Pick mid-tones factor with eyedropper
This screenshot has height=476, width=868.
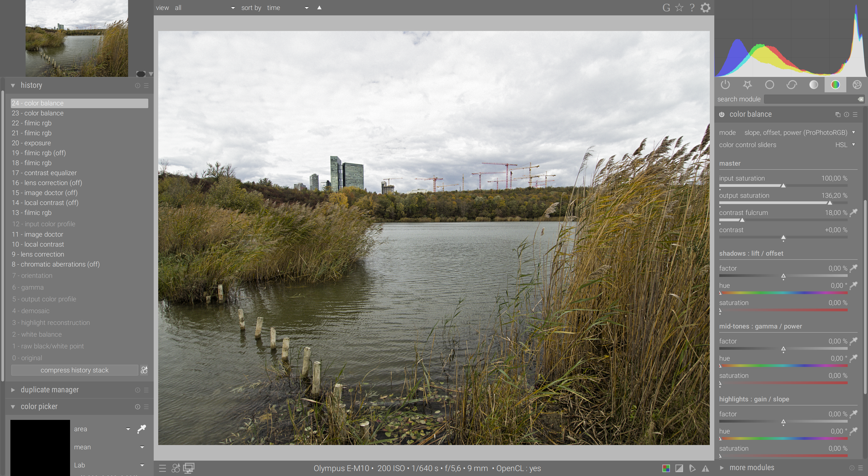click(854, 341)
